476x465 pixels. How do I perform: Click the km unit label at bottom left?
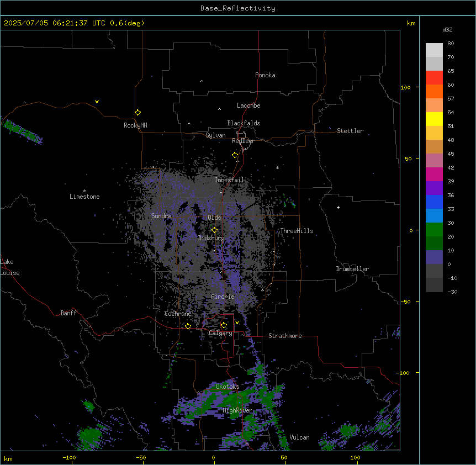[8, 458]
